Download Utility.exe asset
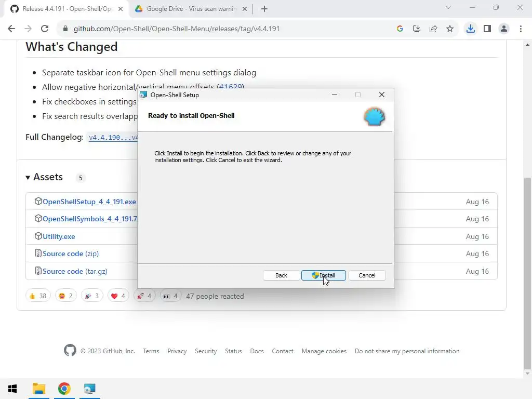 pyautogui.click(x=59, y=236)
